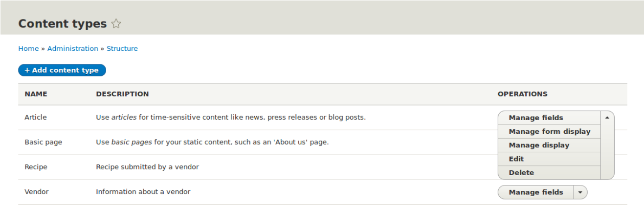Viewport: 644px width, 206px height.
Task: Select the Recipe content type name
Action: tap(36, 167)
